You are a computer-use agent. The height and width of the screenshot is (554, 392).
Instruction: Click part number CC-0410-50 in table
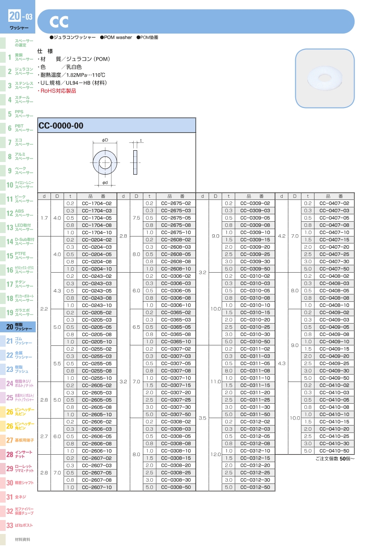334,451
